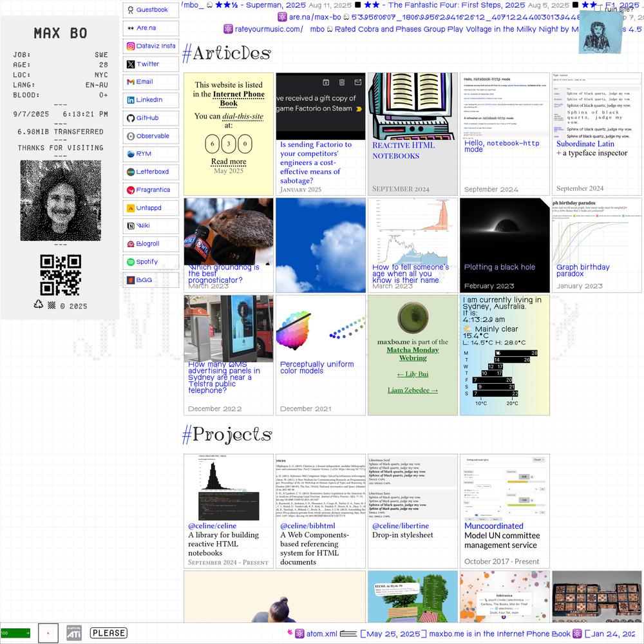
Task: Open 'Hello, notebook-http mode' article
Action: click(502, 146)
